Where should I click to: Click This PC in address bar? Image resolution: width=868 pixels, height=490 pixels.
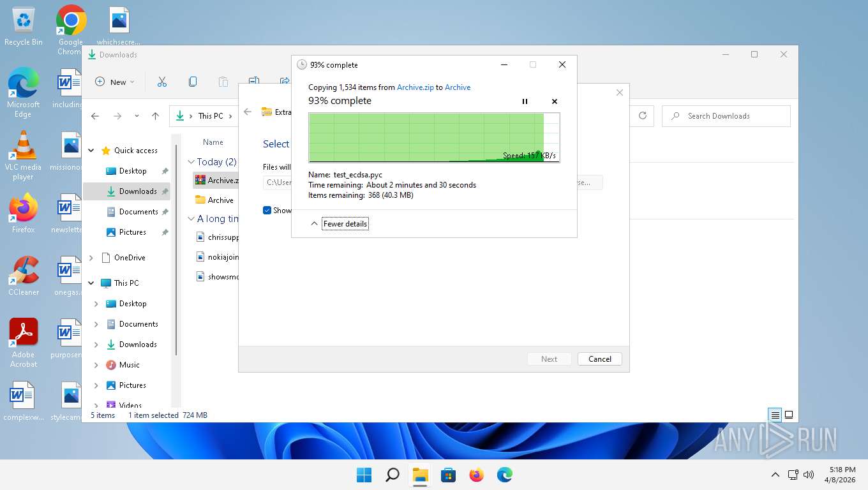coord(211,116)
